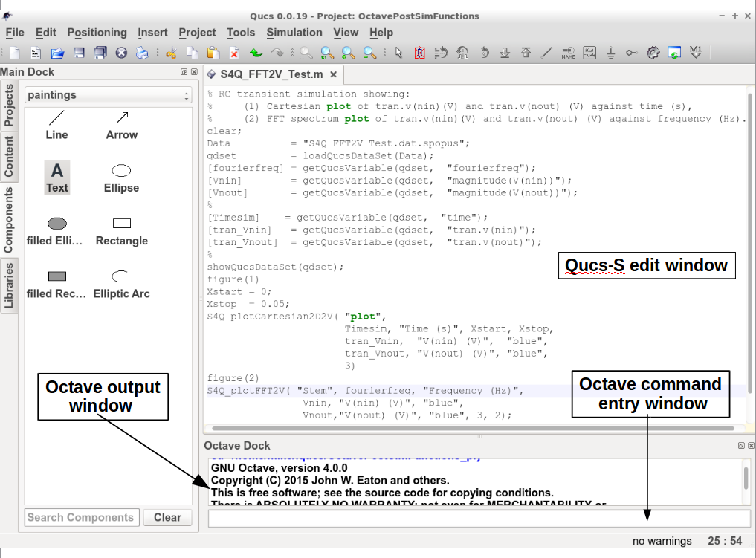Open the Insert menu
Image resolution: width=756 pixels, height=558 pixels.
(x=152, y=33)
